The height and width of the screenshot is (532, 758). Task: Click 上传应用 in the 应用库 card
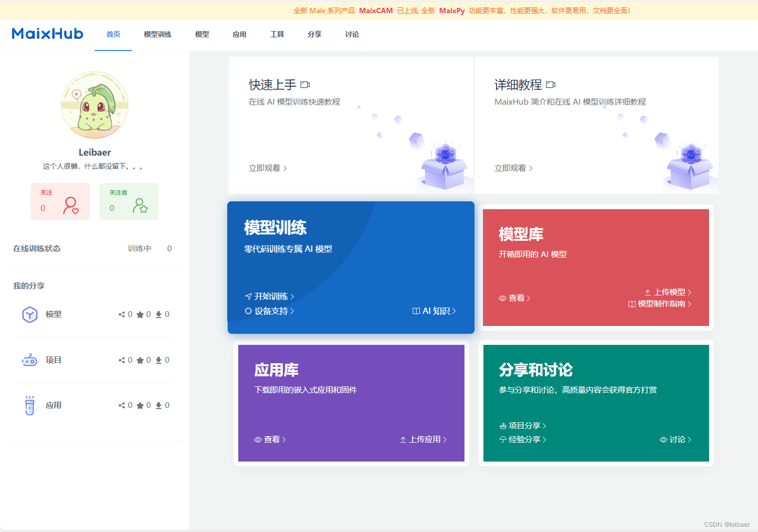423,439
